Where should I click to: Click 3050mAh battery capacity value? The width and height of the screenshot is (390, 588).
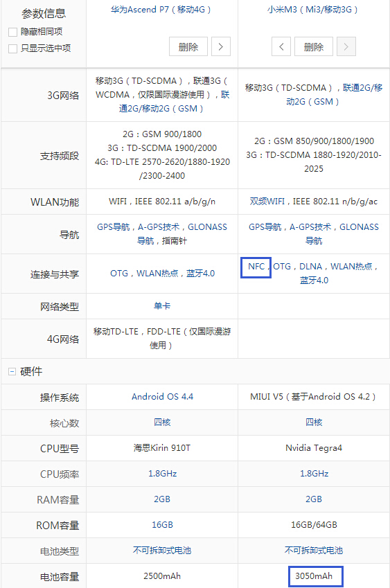pyautogui.click(x=314, y=576)
